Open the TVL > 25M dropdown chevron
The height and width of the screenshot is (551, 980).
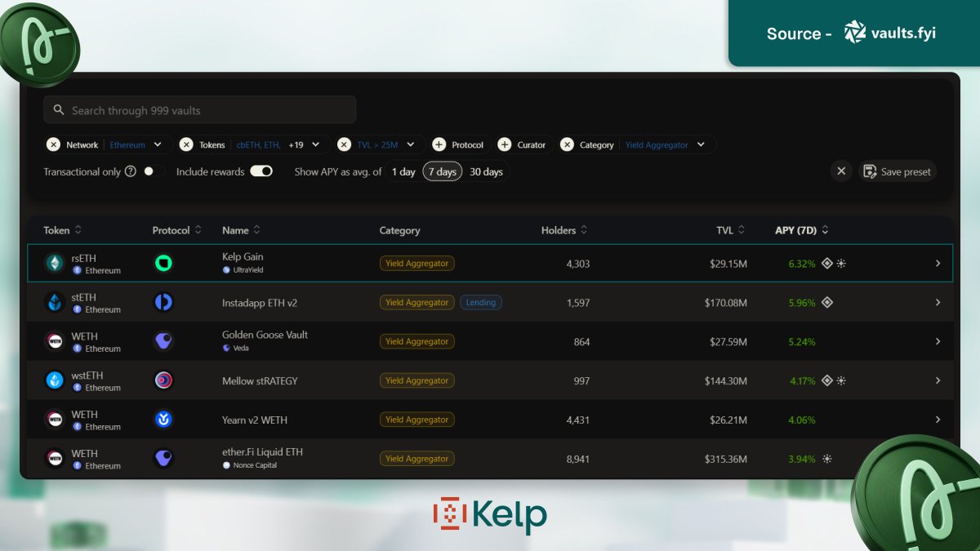[x=411, y=144]
